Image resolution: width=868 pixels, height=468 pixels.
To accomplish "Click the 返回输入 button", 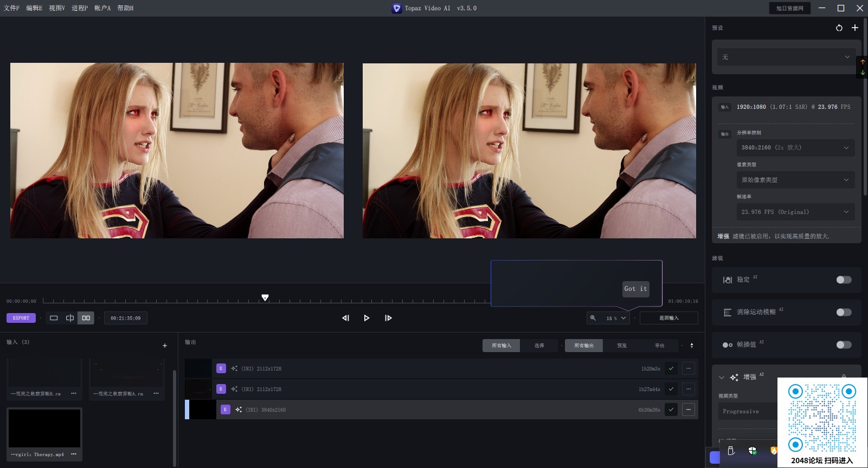I will pos(668,318).
